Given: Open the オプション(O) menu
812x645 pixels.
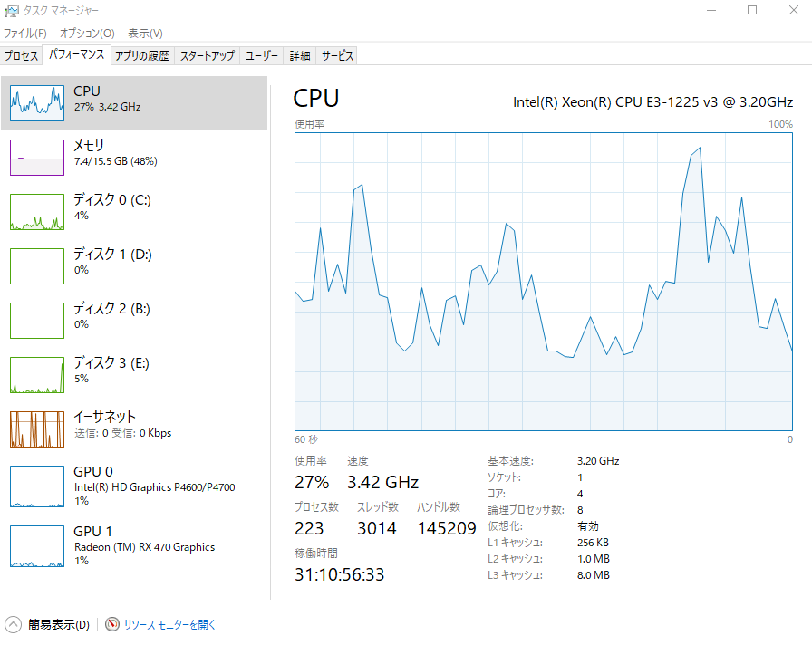Looking at the screenshot, I should click(x=87, y=34).
